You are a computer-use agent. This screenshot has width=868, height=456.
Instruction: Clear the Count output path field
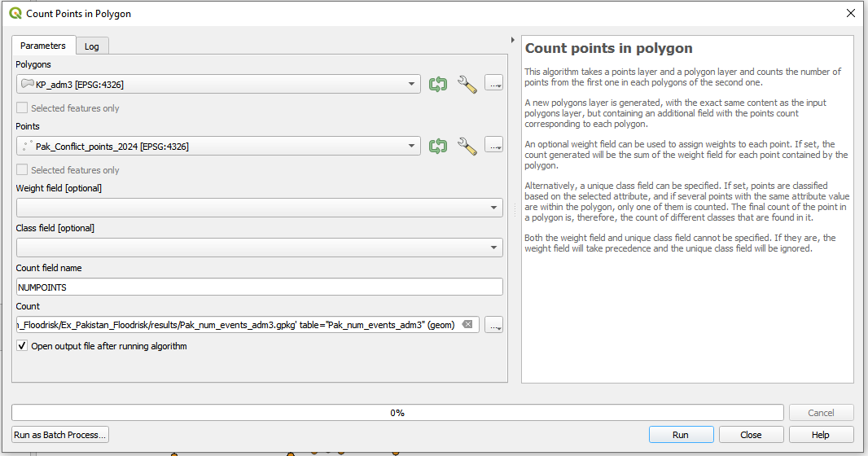tap(467, 325)
